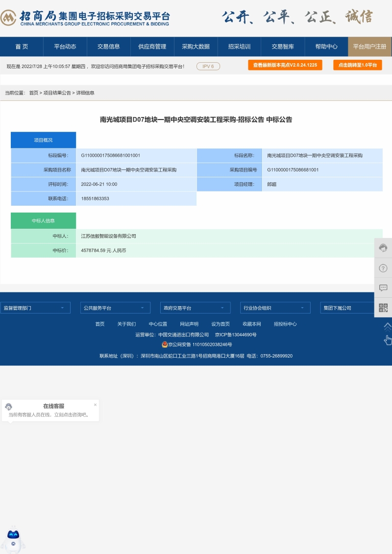Click the 查看最新版本亮点V2.0.24.1225 button
The height and width of the screenshot is (554, 392).
tap(285, 65)
